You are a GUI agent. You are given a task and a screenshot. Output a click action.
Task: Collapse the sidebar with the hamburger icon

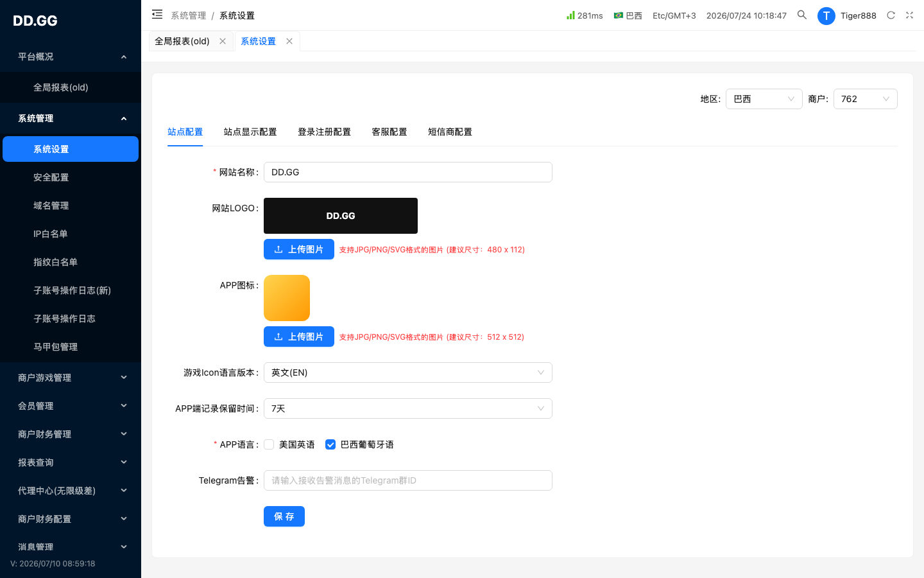pos(157,14)
